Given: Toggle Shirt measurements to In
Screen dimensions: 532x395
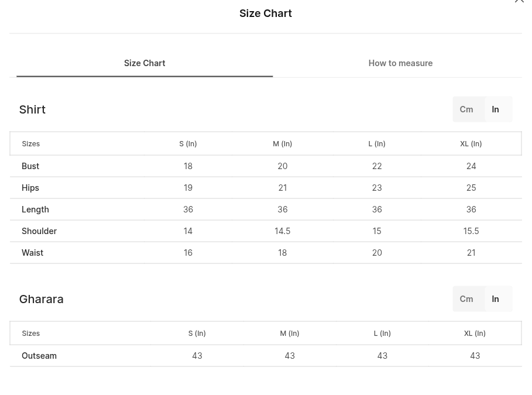Looking at the screenshot, I should (x=495, y=109).
